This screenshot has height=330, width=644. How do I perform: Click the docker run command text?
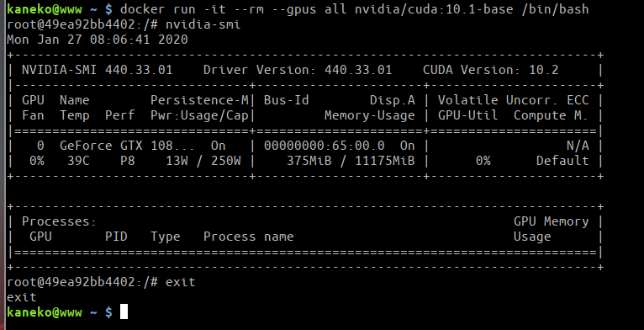click(355, 9)
